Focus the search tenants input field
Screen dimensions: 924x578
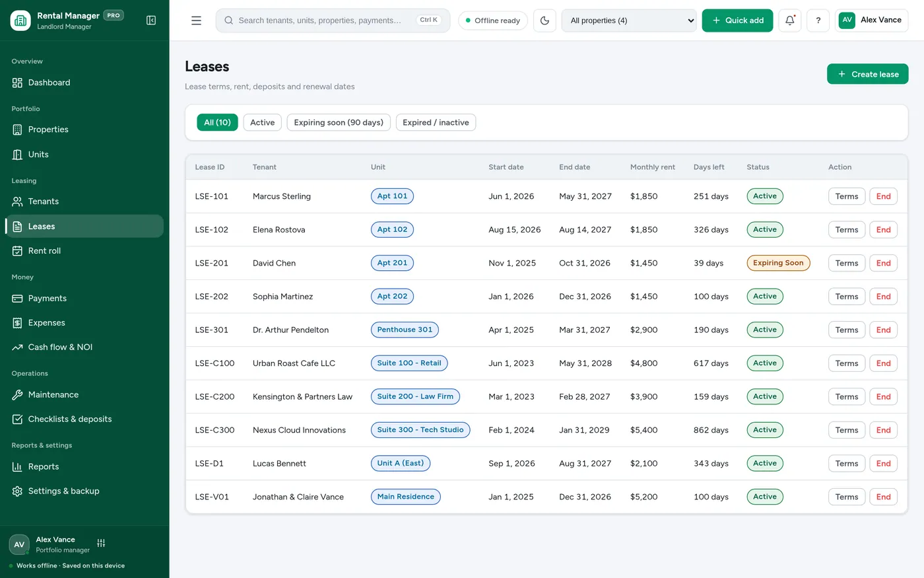(x=333, y=20)
